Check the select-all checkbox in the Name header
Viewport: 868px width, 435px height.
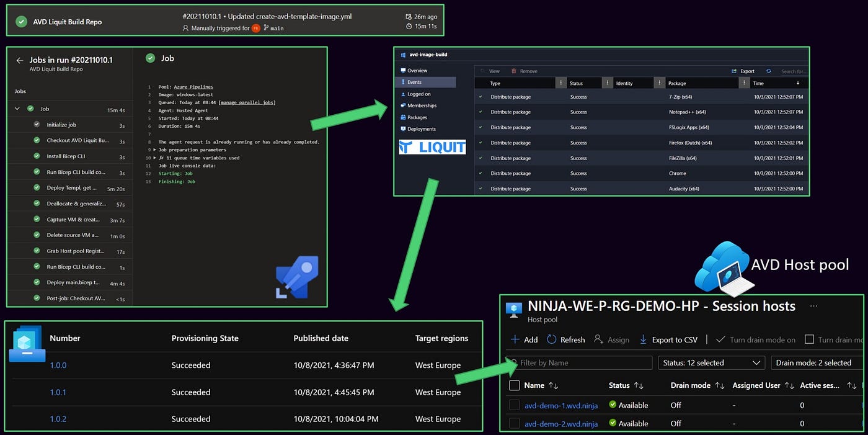point(514,385)
